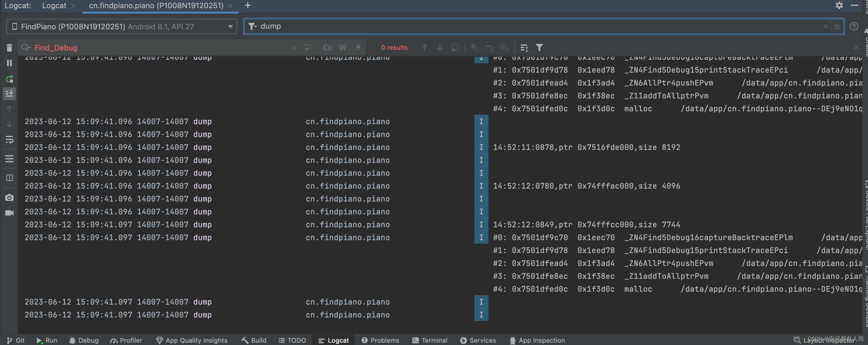Toggle the Cc case-sensitive search option
The image size is (868, 345).
[x=328, y=48]
